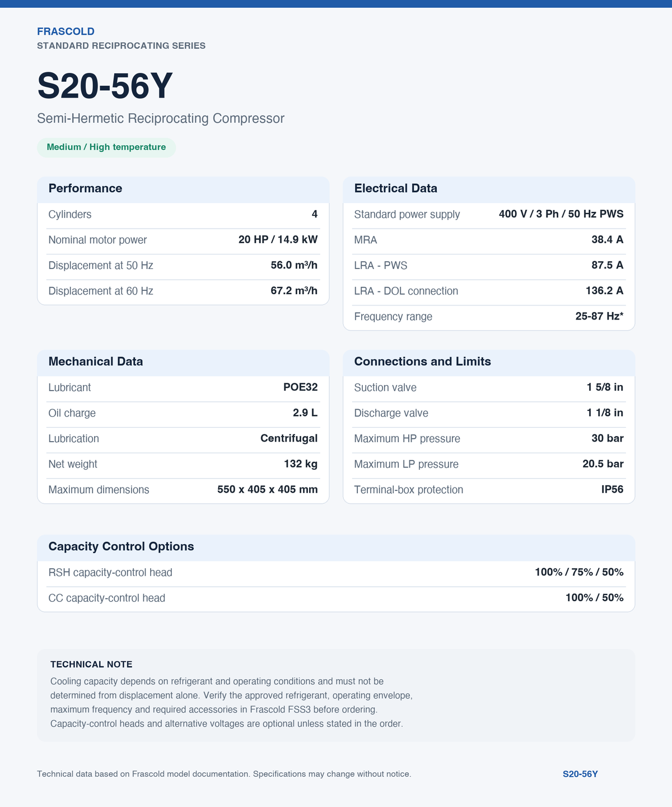Select the CC capacity-control head percentages
Viewport: 672px width, 807px height.
[x=594, y=598]
